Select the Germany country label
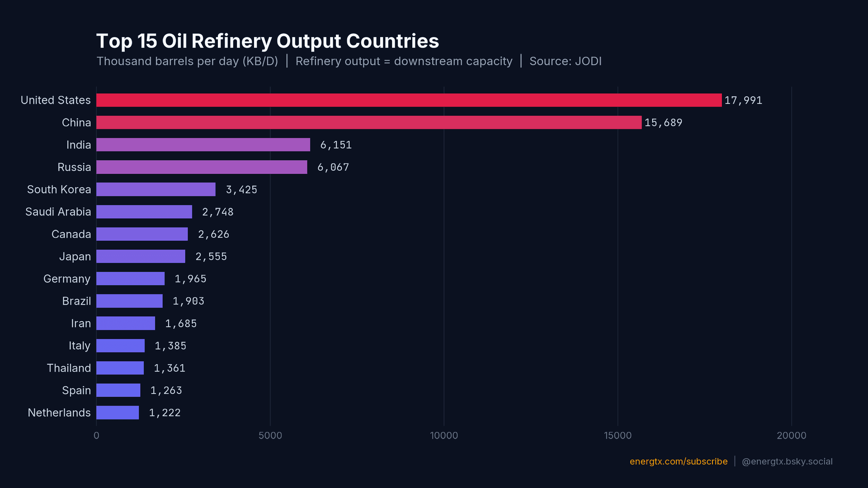 [x=66, y=279]
